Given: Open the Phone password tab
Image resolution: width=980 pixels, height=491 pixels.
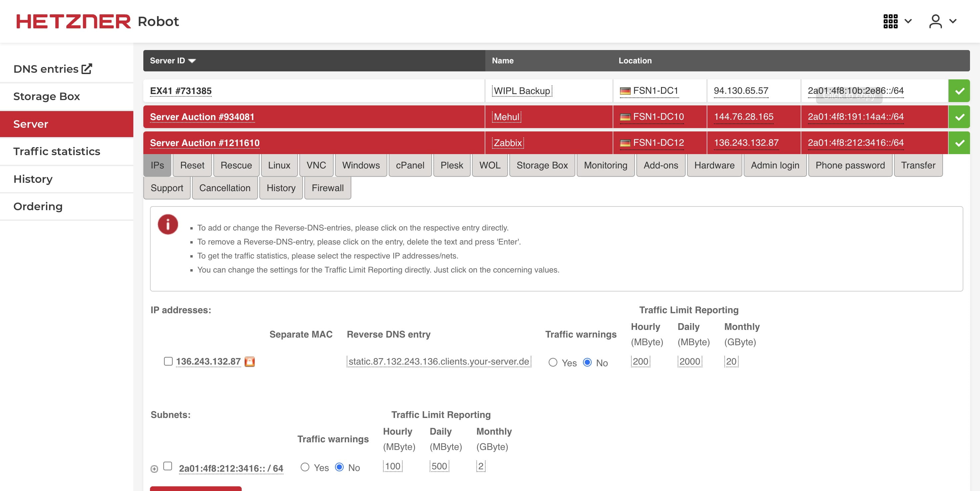Looking at the screenshot, I should point(850,165).
